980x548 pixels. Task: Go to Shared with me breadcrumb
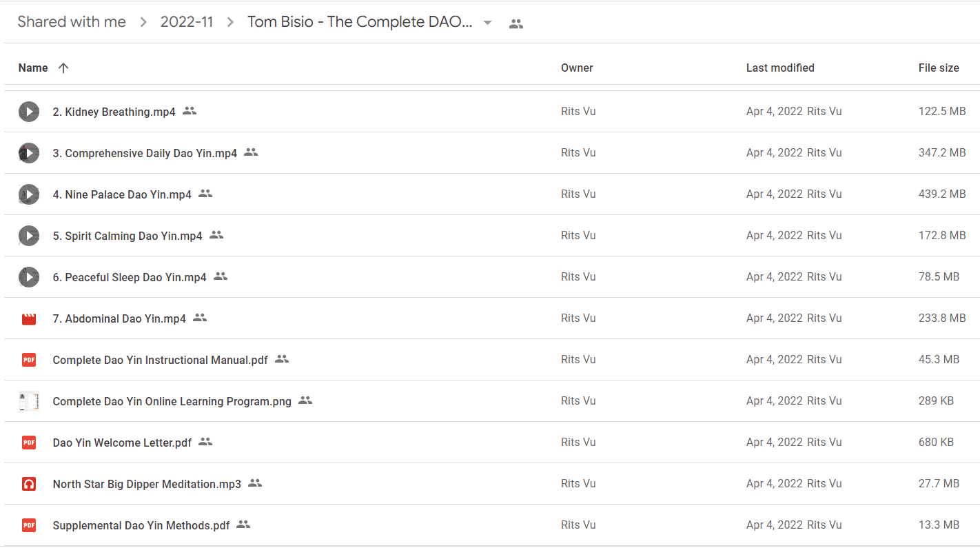pos(72,22)
